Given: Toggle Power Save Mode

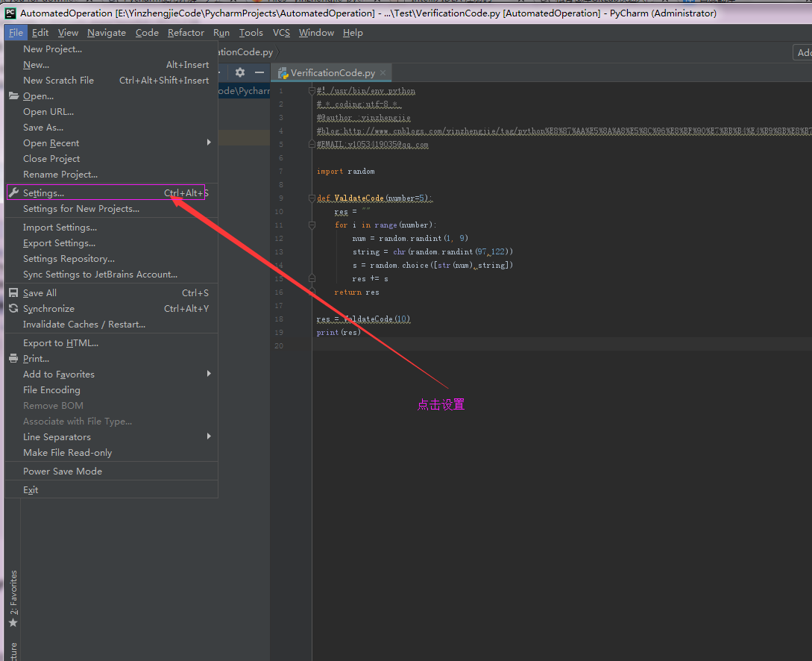Looking at the screenshot, I should 63,472.
